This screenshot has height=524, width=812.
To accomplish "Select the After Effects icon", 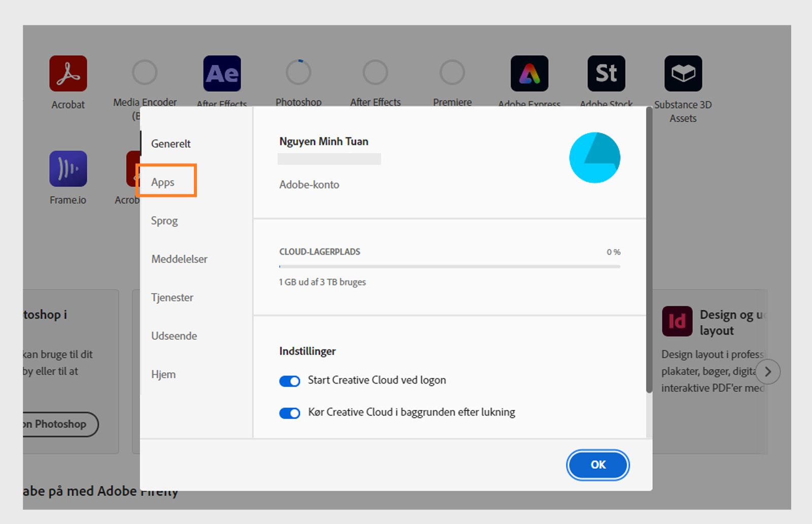I will coord(222,74).
